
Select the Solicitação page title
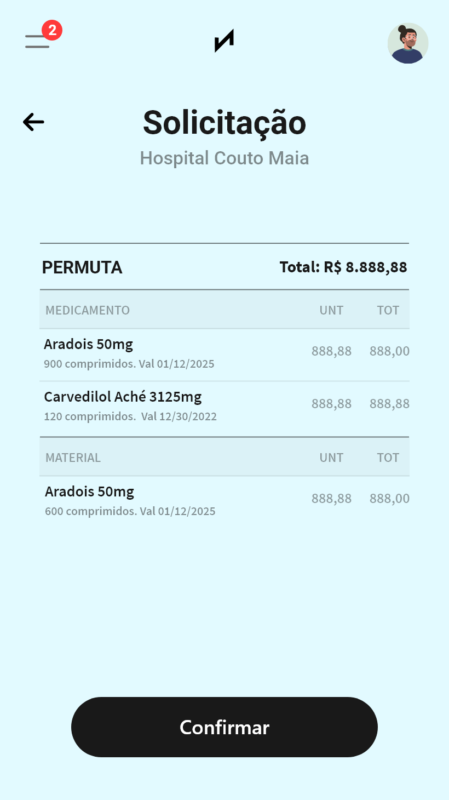[224, 123]
